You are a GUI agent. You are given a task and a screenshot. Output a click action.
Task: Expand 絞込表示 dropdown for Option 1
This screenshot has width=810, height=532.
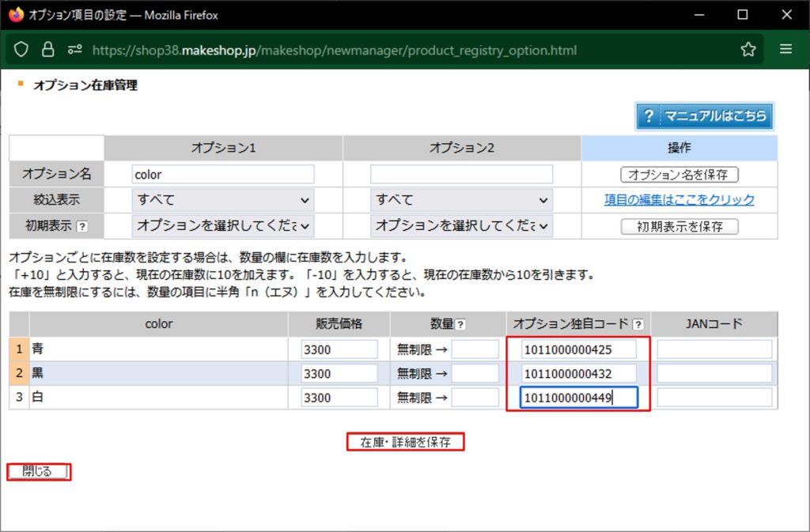(x=222, y=200)
